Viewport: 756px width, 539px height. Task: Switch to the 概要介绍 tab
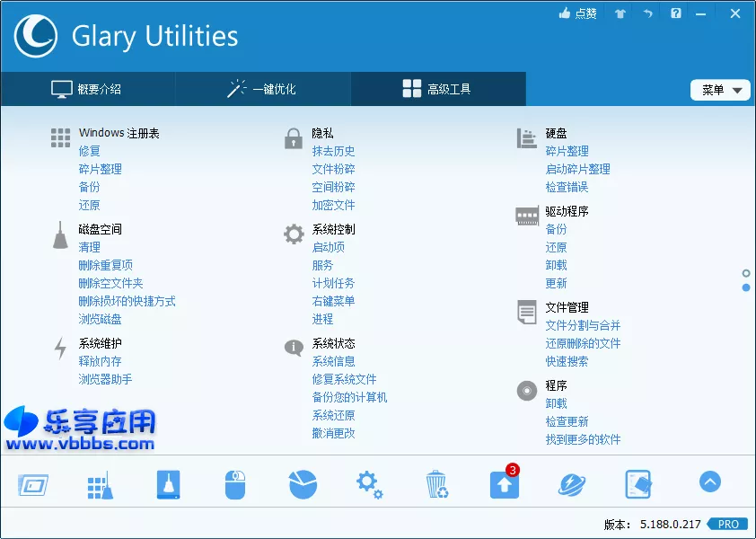tap(86, 89)
